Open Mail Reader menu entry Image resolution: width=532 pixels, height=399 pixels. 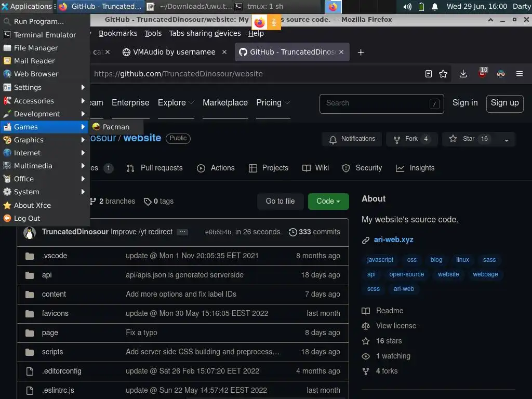click(45, 61)
